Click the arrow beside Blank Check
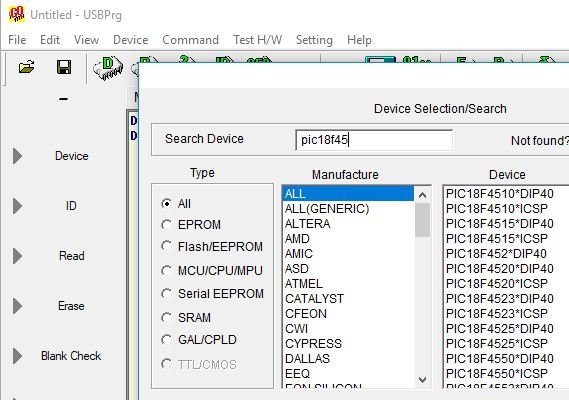 pos(17,356)
